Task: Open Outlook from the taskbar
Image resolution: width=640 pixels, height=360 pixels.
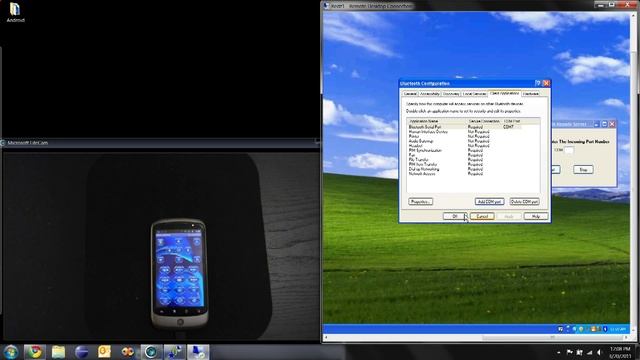Action: [104, 352]
